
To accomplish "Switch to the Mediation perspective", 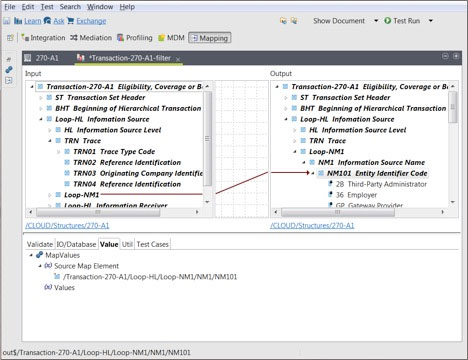I will click(91, 38).
